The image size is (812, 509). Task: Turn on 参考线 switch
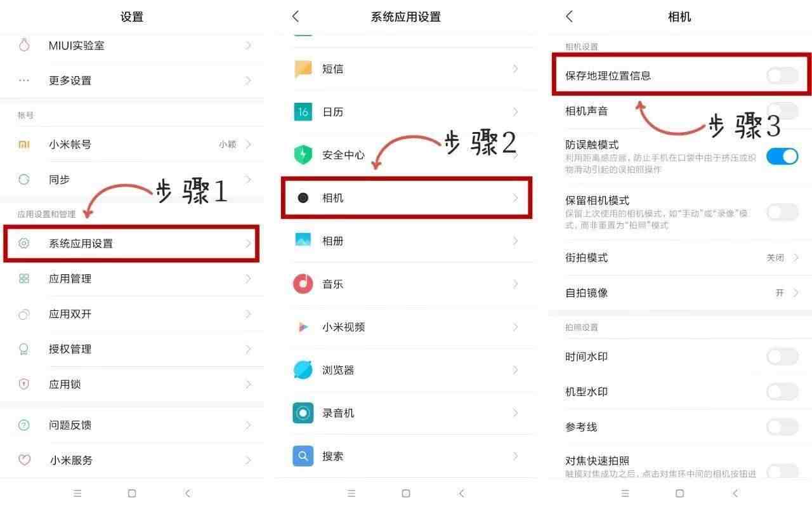[x=782, y=426]
